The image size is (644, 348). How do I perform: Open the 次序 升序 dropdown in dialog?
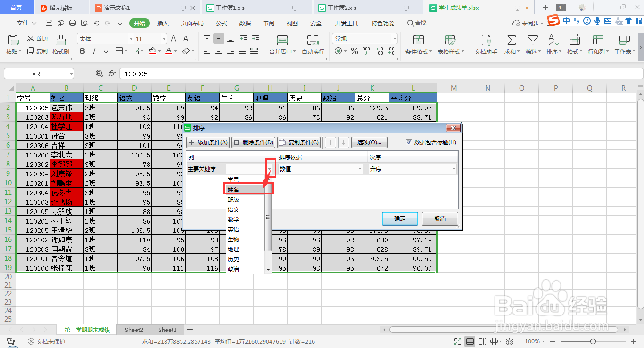[x=454, y=169]
